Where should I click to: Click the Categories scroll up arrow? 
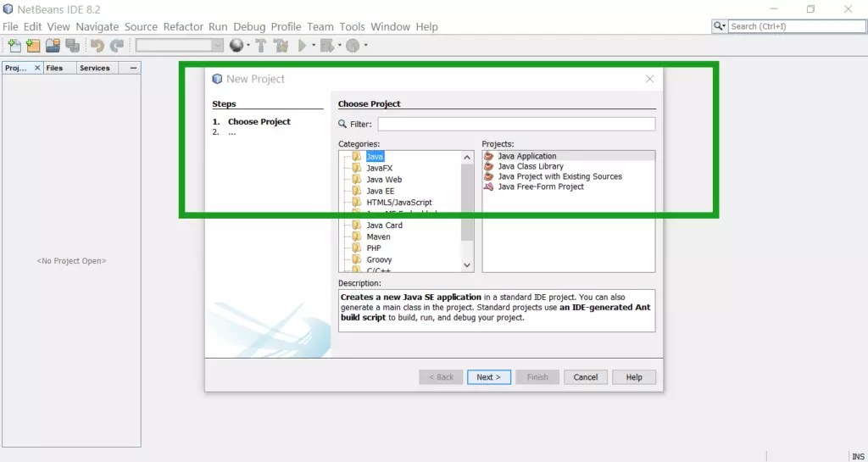467,157
